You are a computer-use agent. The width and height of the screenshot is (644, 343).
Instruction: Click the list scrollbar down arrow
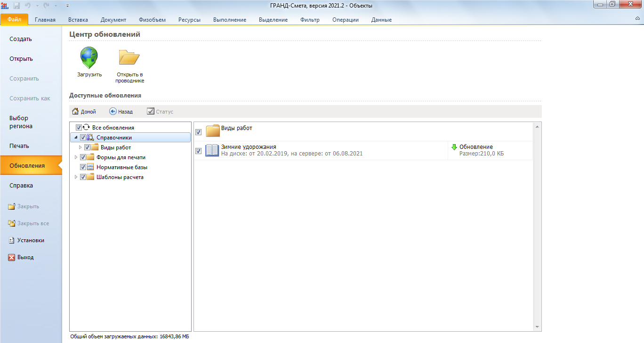pyautogui.click(x=537, y=327)
